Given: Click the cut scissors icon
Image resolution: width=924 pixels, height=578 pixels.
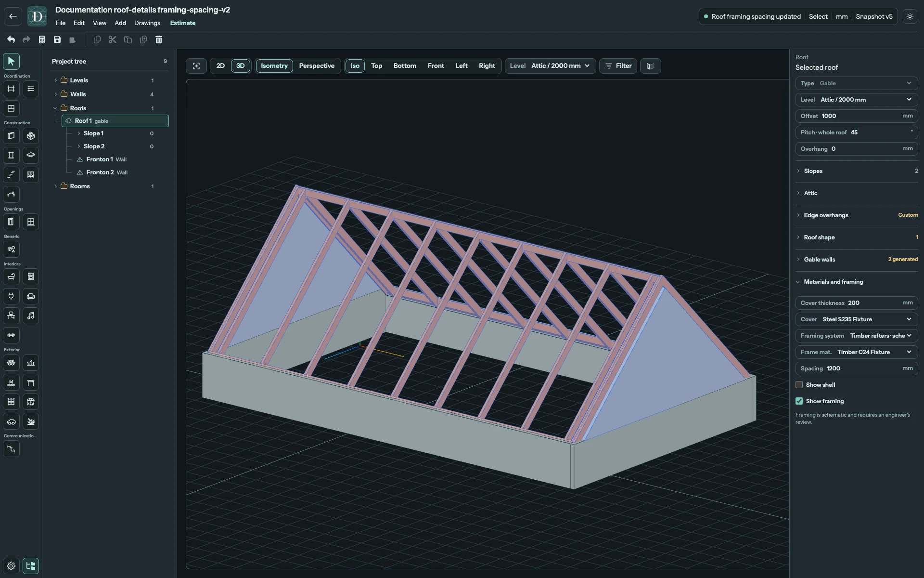Looking at the screenshot, I should pos(113,39).
